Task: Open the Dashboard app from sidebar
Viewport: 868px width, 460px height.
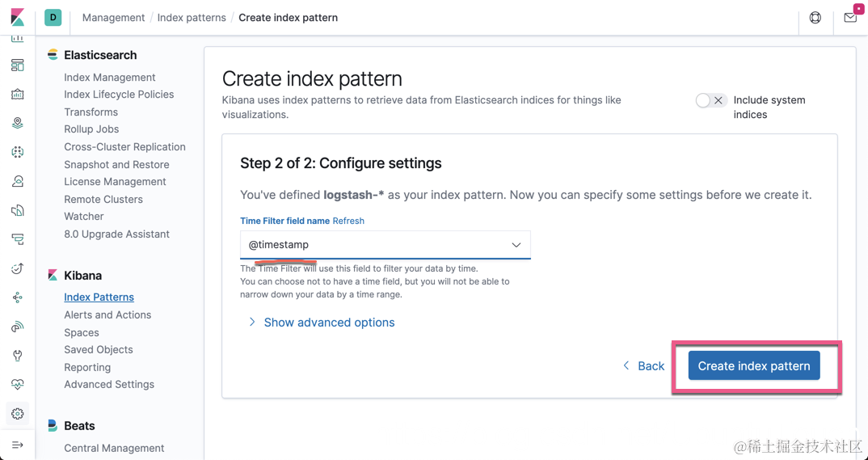Action: [17, 65]
